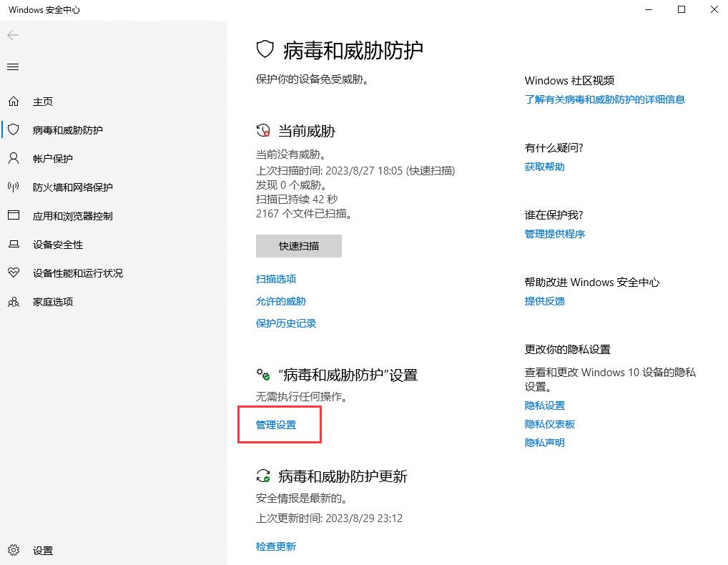Click the account protection person icon

coord(14,159)
